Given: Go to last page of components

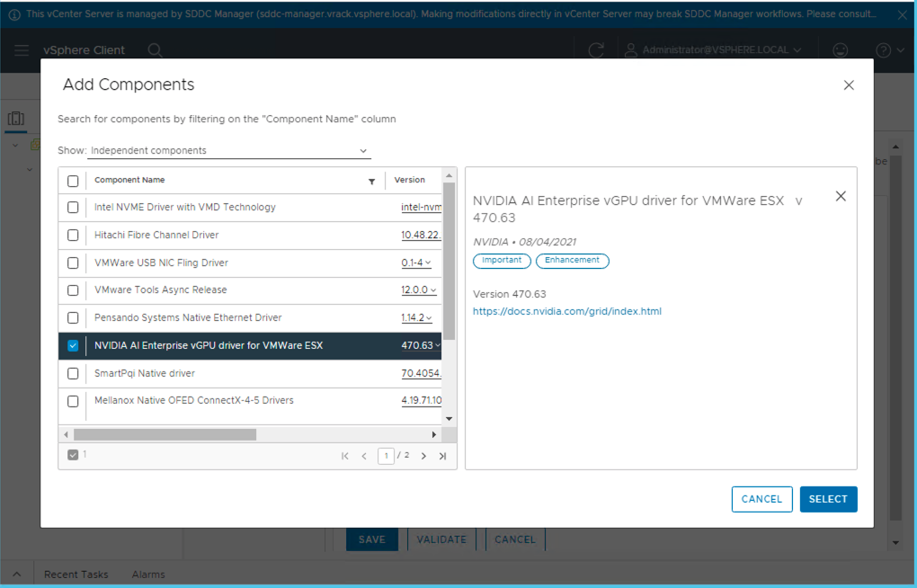Looking at the screenshot, I should click(x=442, y=456).
